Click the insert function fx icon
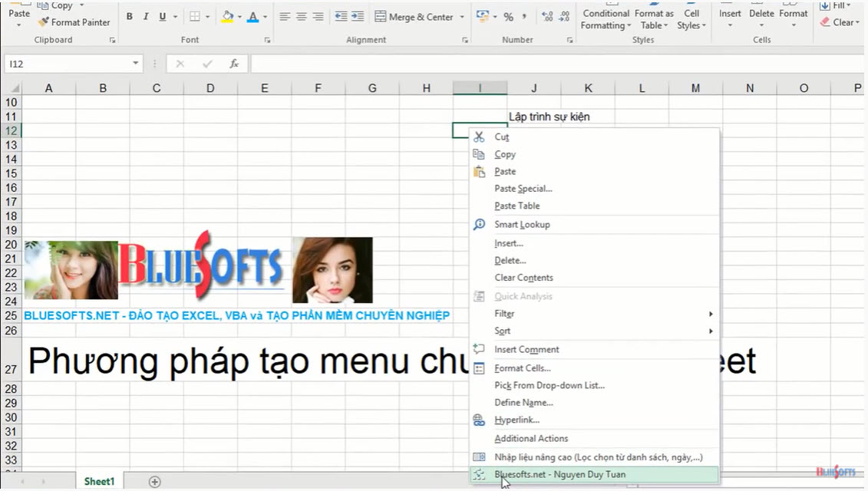The width and height of the screenshot is (868, 491). click(x=234, y=64)
